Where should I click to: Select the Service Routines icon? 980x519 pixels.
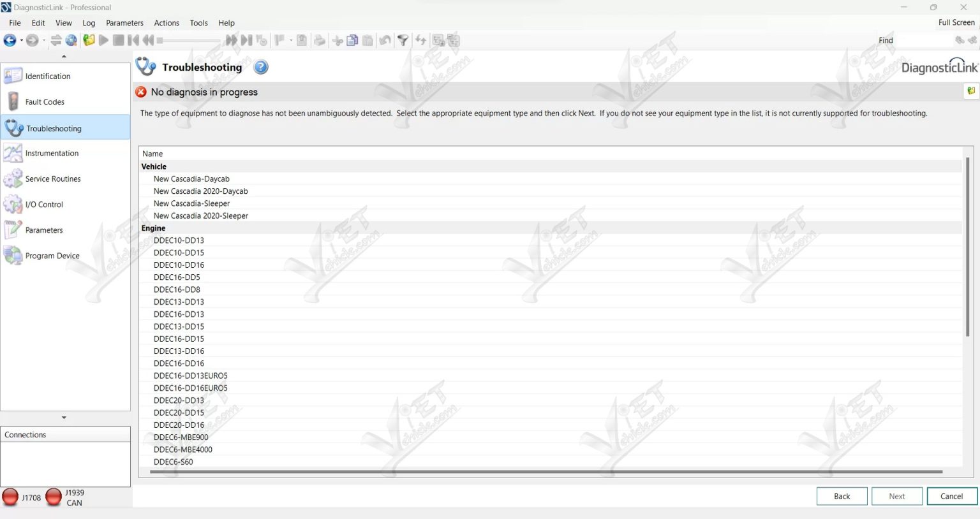(x=13, y=178)
